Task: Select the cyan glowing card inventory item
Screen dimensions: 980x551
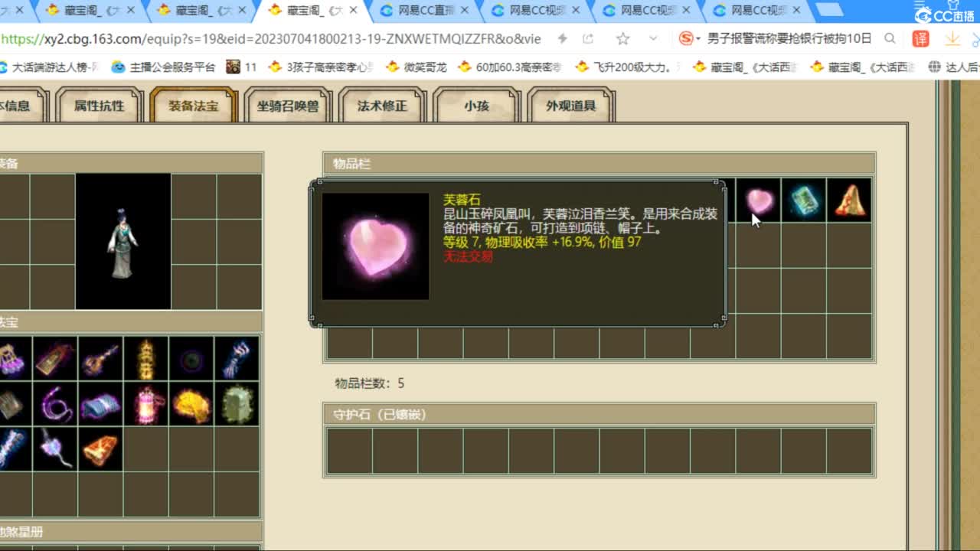Action: (804, 201)
